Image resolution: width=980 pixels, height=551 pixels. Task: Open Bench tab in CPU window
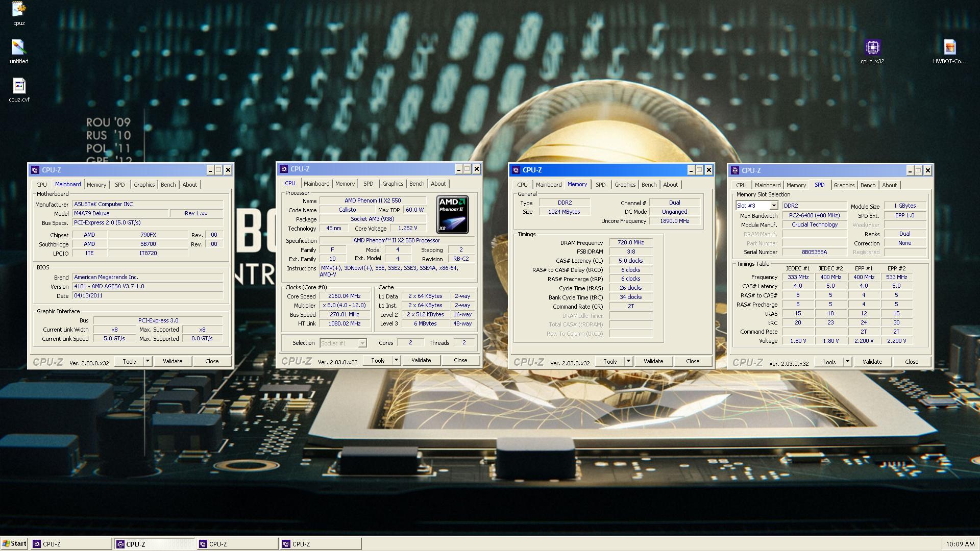416,184
